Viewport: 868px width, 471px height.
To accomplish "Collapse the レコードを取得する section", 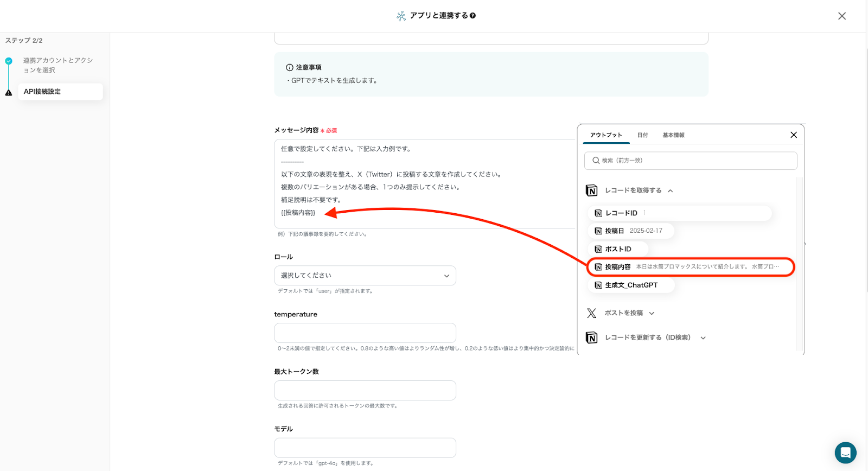I will tap(671, 191).
